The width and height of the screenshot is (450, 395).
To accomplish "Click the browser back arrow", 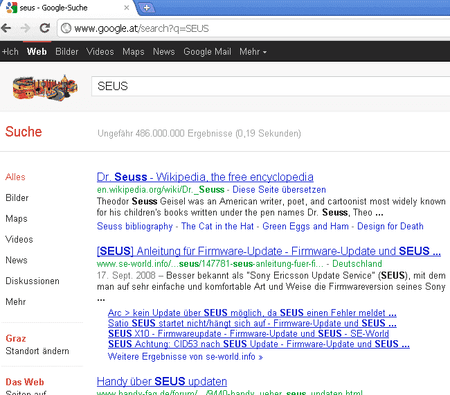I will click(x=6, y=28).
